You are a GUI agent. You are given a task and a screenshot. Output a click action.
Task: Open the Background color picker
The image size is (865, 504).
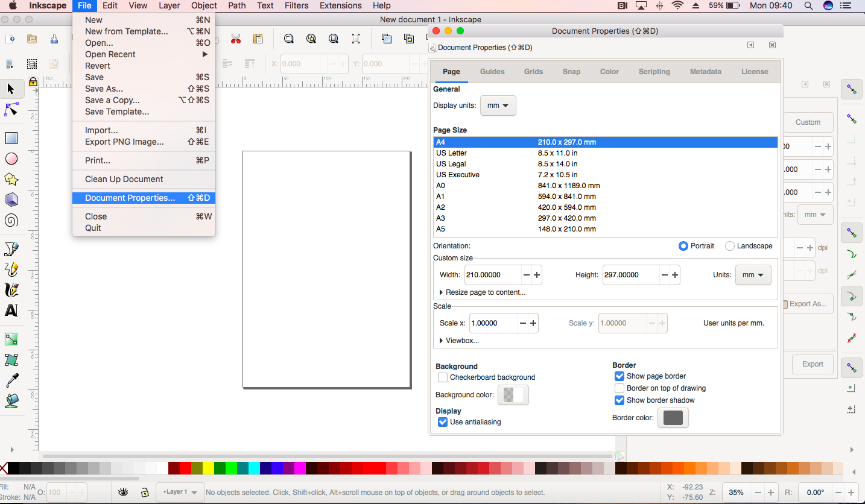tap(513, 395)
